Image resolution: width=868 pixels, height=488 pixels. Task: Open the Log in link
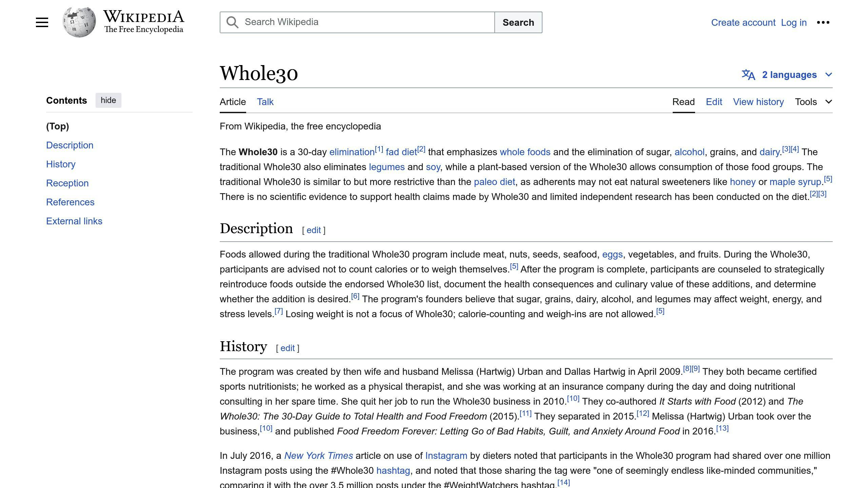point(794,22)
